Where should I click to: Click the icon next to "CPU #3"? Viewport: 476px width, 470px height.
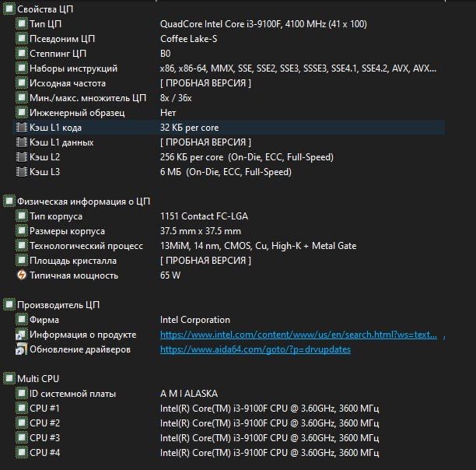(21, 438)
